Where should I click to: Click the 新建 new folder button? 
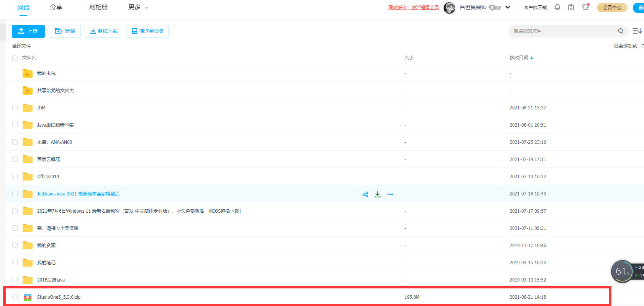coord(65,31)
